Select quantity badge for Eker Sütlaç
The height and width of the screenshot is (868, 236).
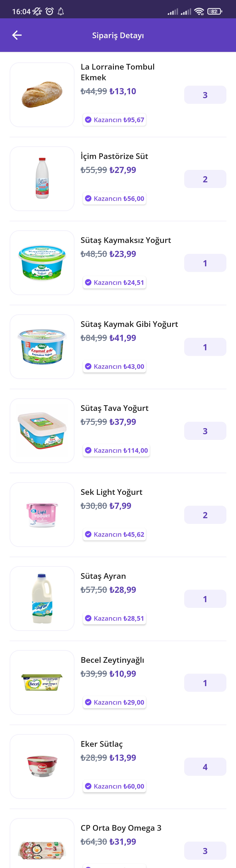tap(205, 767)
